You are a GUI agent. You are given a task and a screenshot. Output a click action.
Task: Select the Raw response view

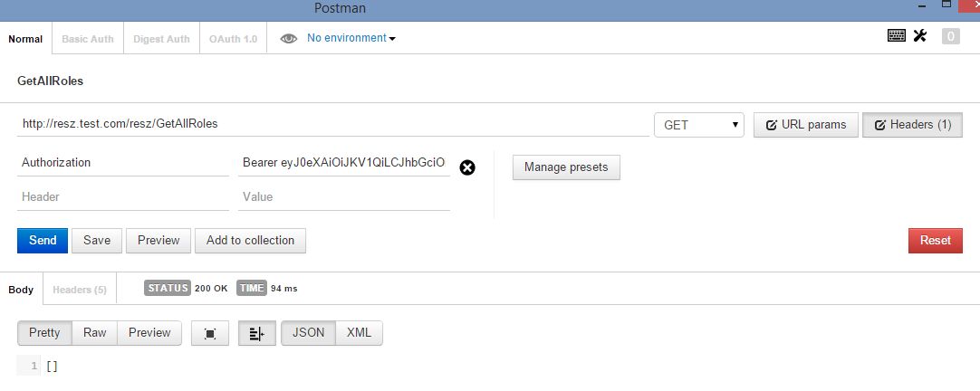[95, 333]
